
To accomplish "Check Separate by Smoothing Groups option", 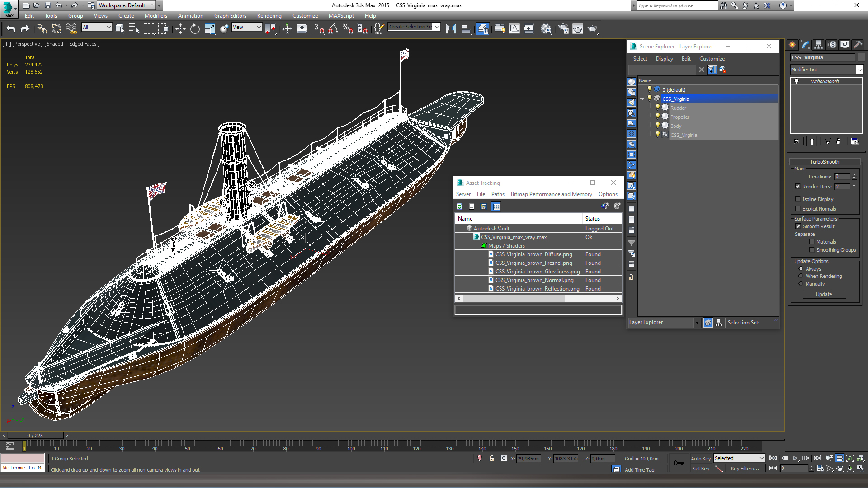I will [811, 250].
